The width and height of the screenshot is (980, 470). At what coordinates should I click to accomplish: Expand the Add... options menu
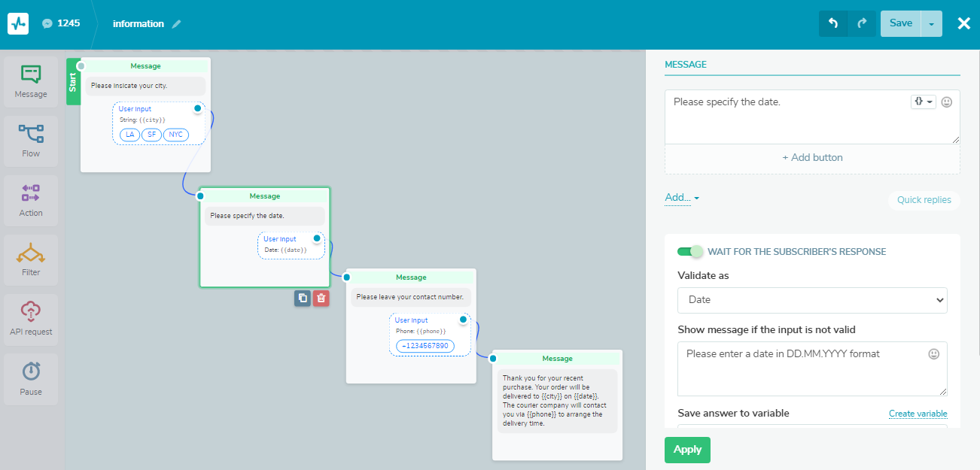pos(678,197)
